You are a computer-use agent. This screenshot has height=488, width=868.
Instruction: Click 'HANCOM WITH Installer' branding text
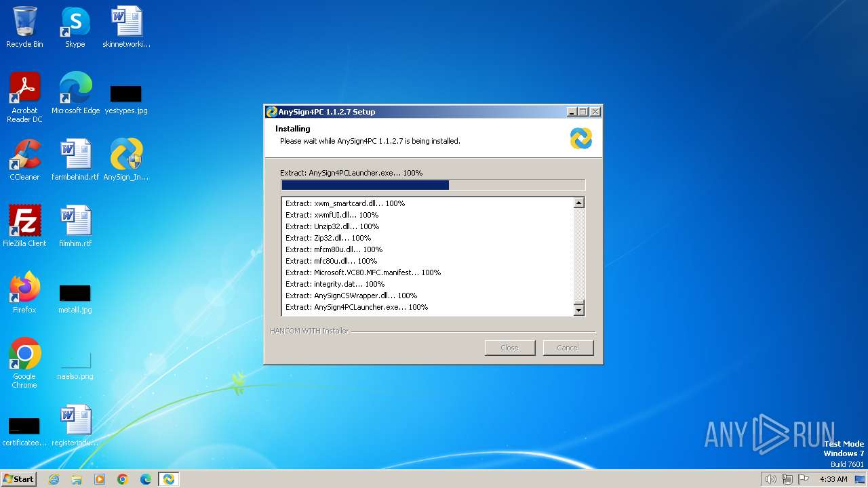[309, 331]
